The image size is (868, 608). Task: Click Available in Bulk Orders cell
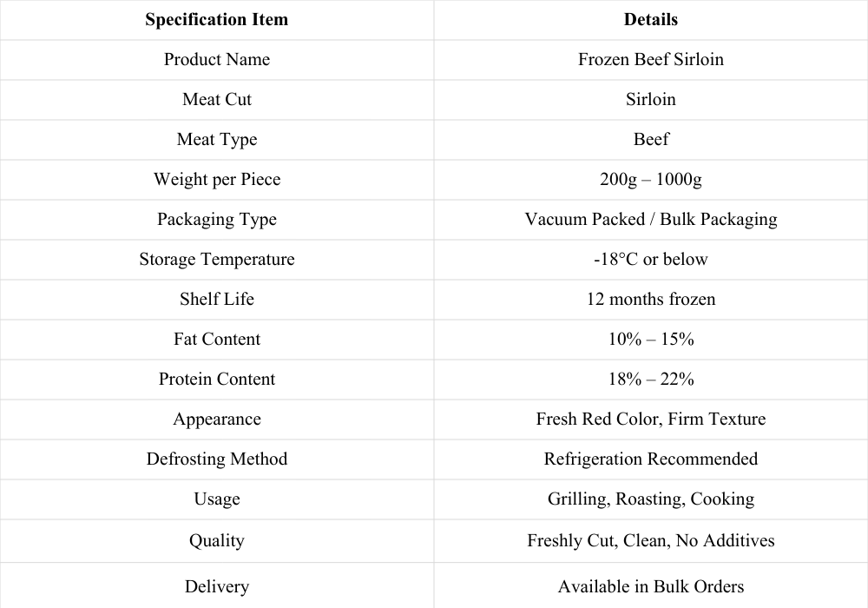(650, 585)
